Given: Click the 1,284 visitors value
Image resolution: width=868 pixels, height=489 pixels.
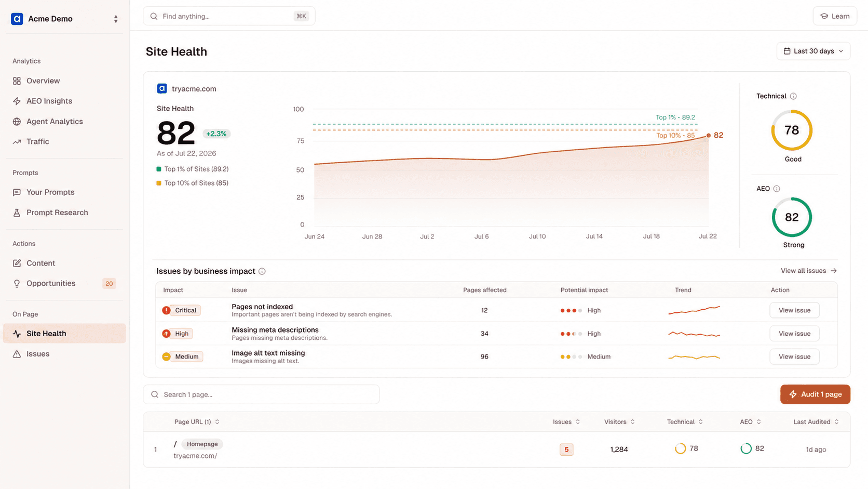Looking at the screenshot, I should point(619,450).
